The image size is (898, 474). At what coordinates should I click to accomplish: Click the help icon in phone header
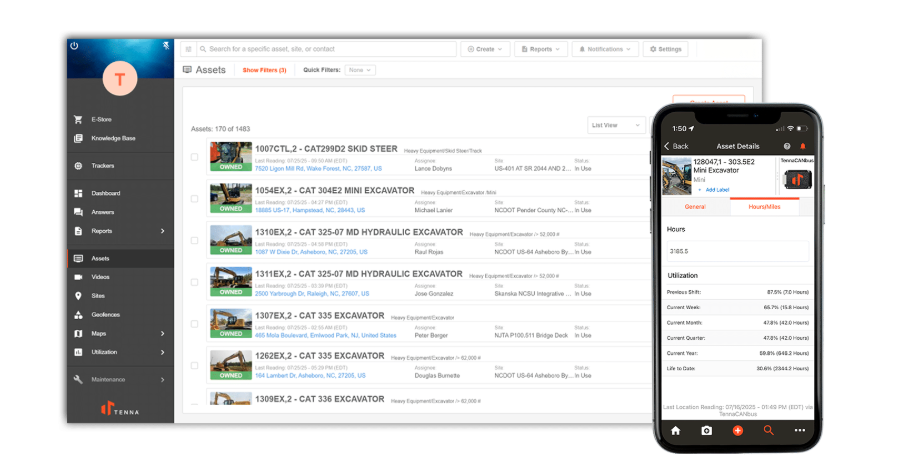(x=787, y=147)
